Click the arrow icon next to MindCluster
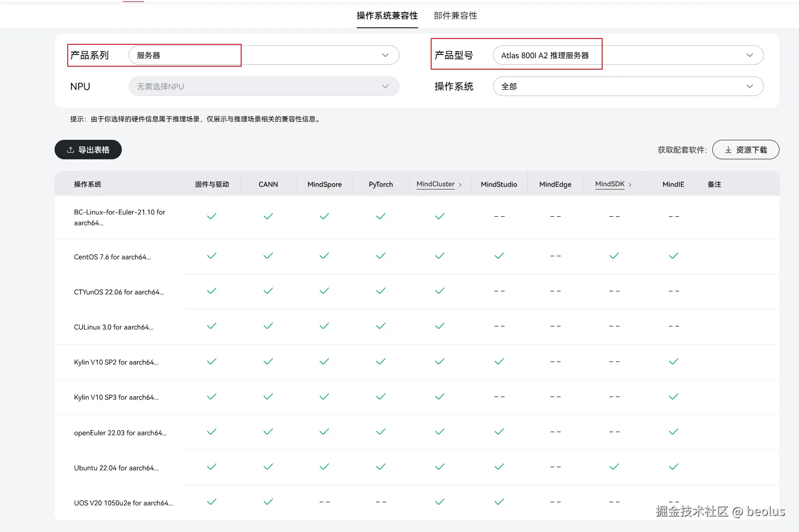This screenshot has height=532, width=799. pos(460,185)
